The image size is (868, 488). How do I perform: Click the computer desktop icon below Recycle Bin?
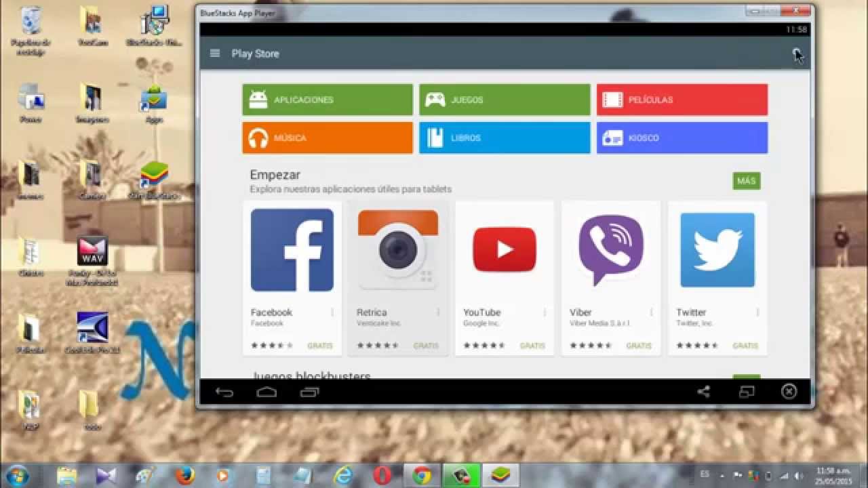click(x=31, y=104)
